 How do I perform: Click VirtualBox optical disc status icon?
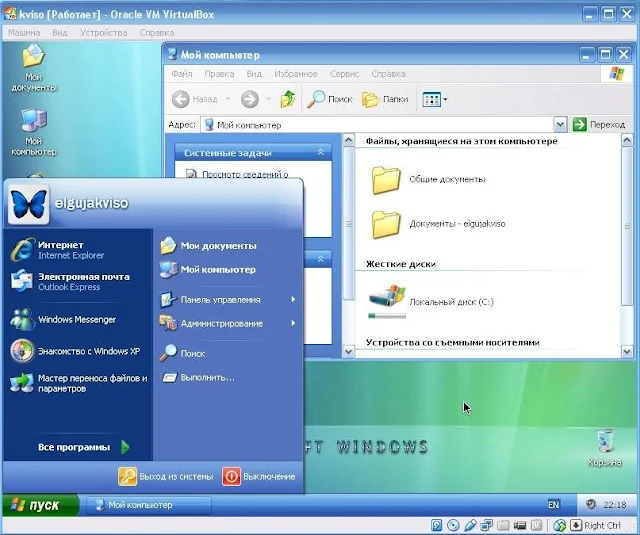[x=453, y=525]
